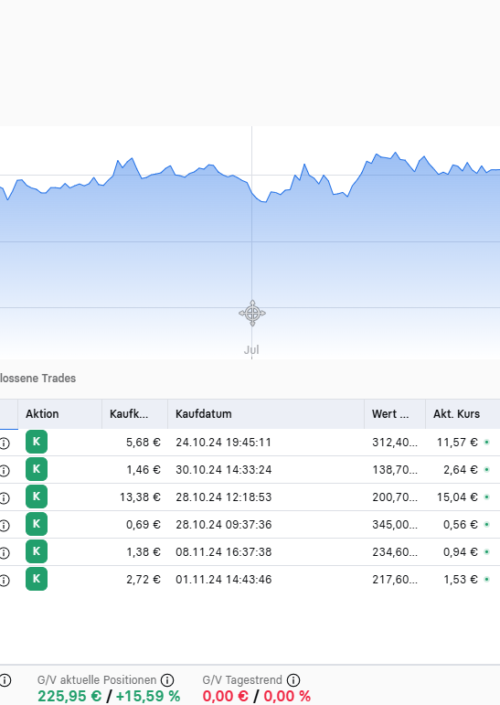Open info icon next to G/V Tagestrend
The image size is (500, 705).
(293, 680)
